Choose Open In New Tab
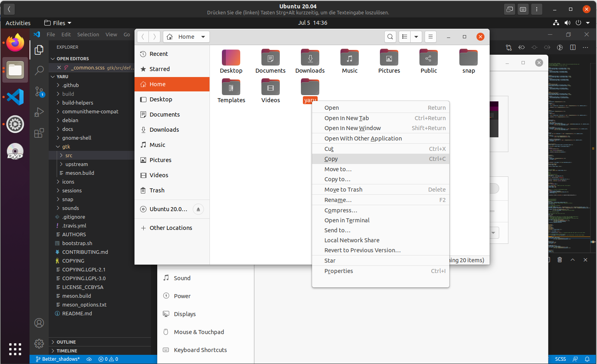This screenshot has width=597, height=364. coord(381,118)
